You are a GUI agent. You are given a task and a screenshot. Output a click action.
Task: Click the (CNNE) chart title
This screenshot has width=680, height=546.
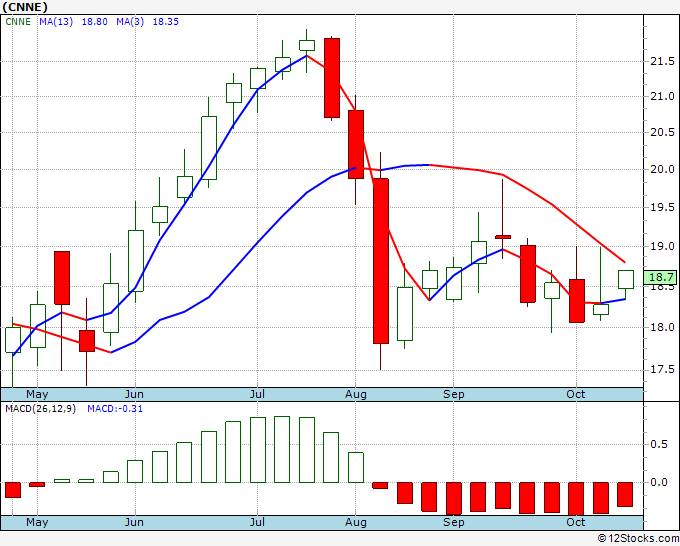(25, 7)
